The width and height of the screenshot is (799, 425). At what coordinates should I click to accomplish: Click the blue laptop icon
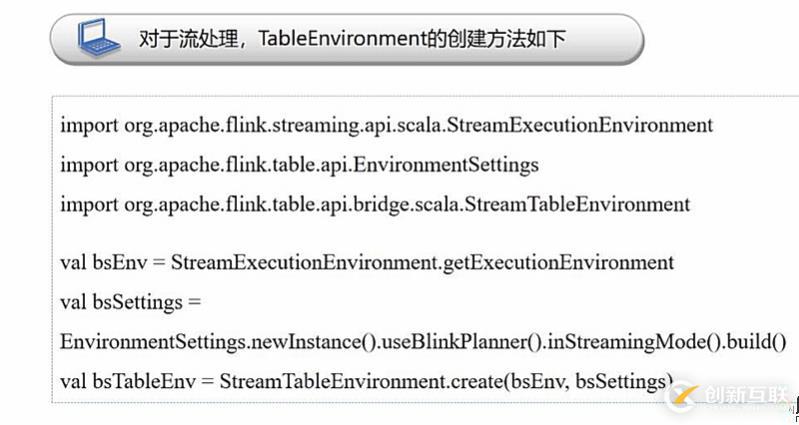point(99,38)
